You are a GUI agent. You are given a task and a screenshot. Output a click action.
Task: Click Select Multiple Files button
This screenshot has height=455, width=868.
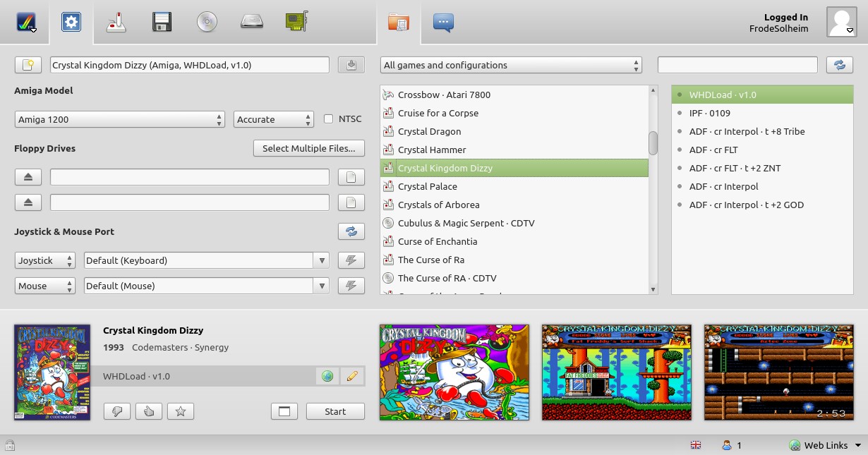click(x=309, y=148)
